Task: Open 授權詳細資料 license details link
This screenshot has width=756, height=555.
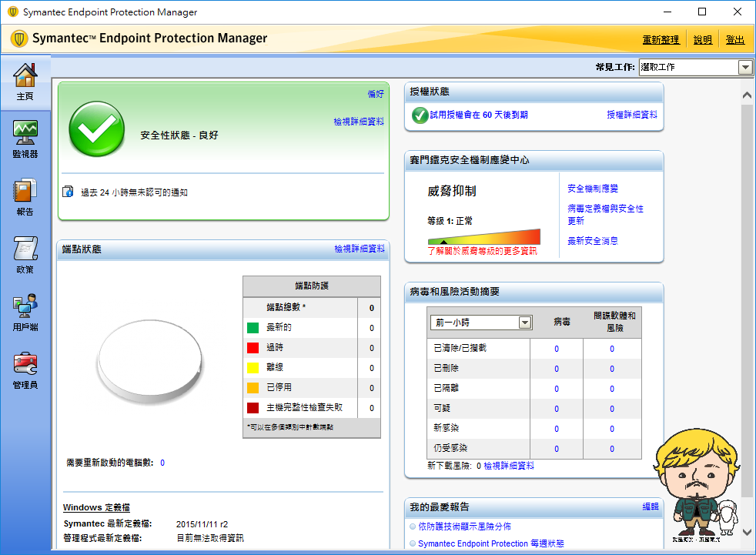Action: tap(631, 115)
